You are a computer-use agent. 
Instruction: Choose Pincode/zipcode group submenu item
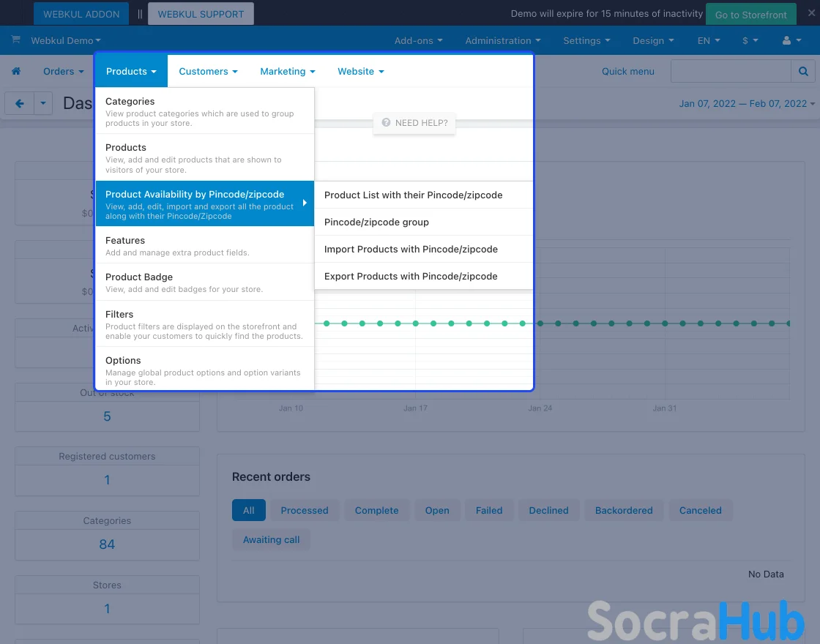376,222
